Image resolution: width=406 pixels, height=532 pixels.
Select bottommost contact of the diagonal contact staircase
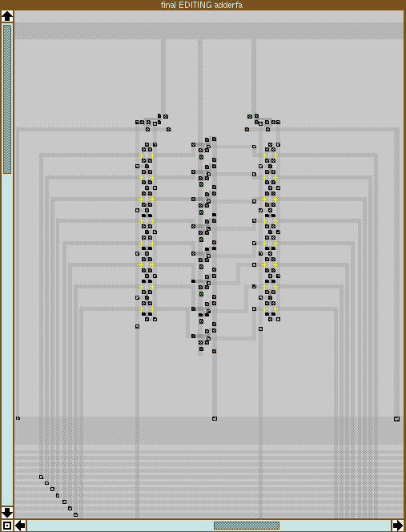pos(75,514)
